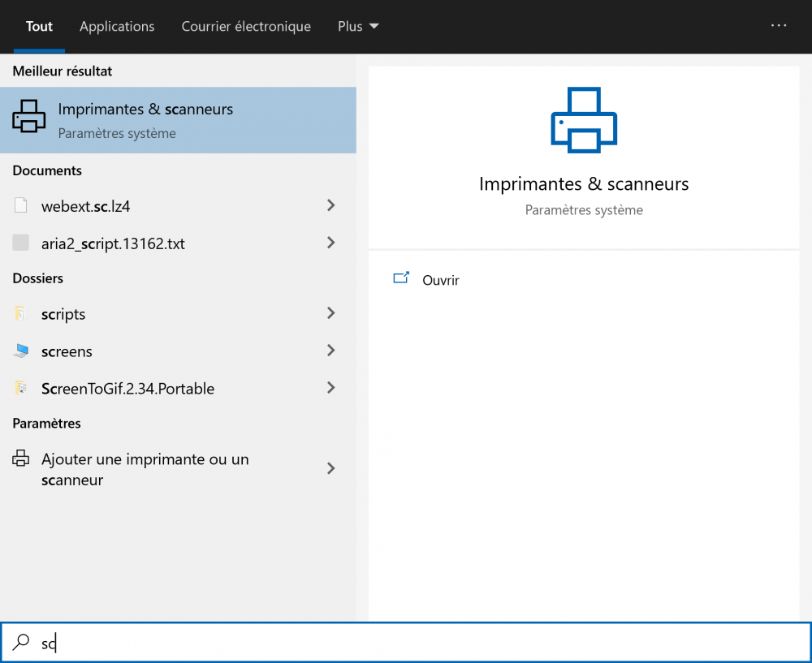Switch to the Applications tab
812x663 pixels.
[117, 26]
